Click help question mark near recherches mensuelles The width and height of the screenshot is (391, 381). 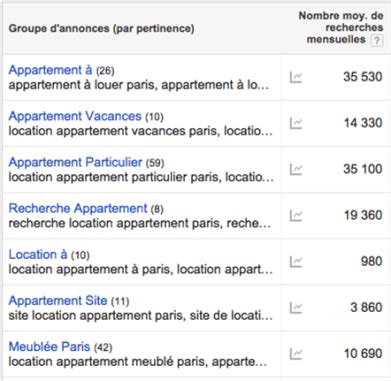377,41
